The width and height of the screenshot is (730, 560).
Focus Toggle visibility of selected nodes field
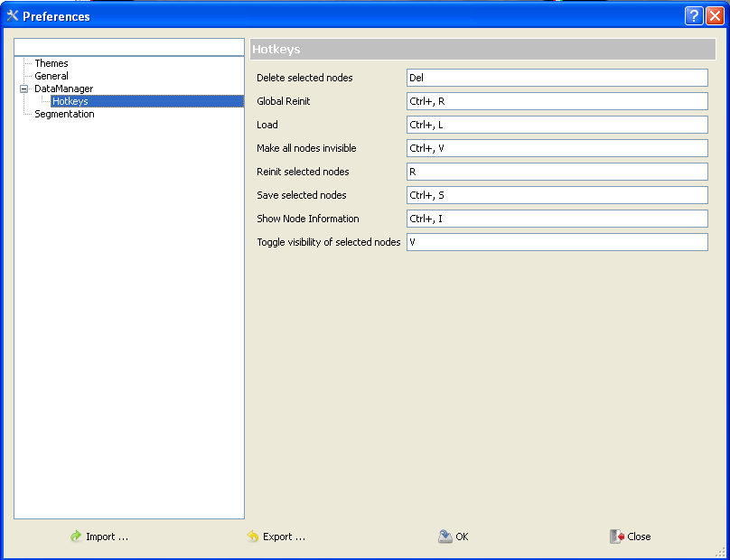pyautogui.click(x=557, y=242)
